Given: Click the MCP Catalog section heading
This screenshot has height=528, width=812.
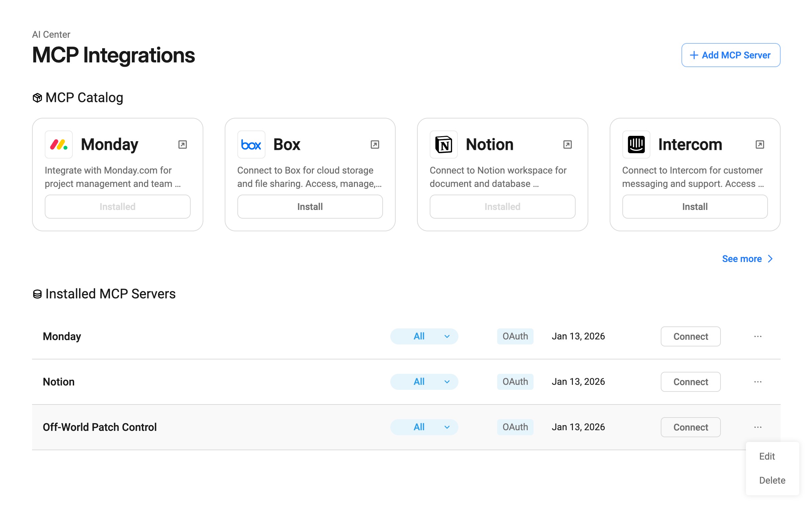Looking at the screenshot, I should coord(84,98).
